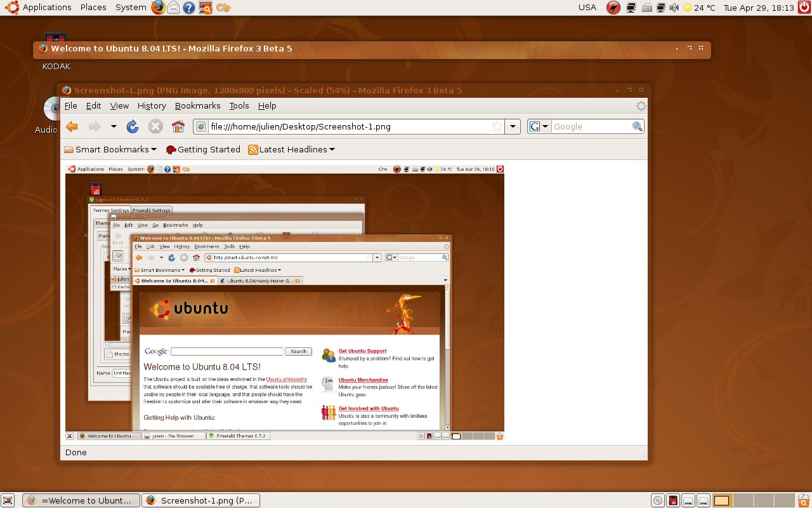Select the Audio disc desktop icon
The image size is (812, 508).
pyautogui.click(x=48, y=116)
